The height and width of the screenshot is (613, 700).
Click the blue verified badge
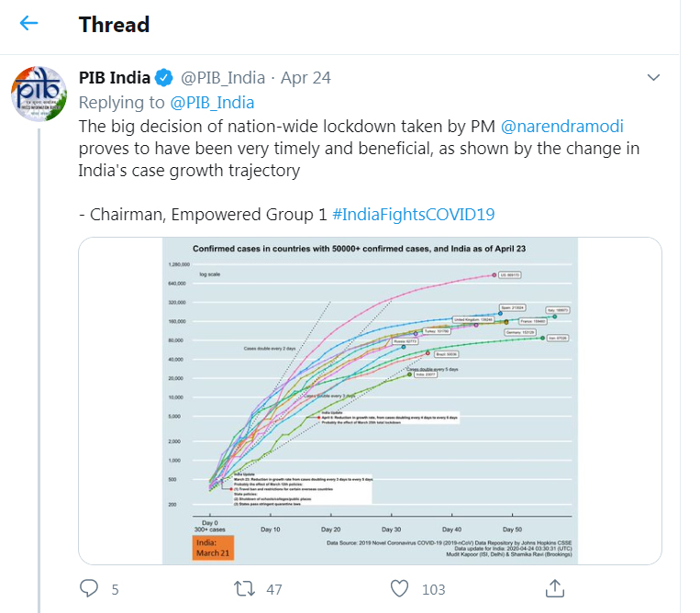pyautogui.click(x=164, y=77)
